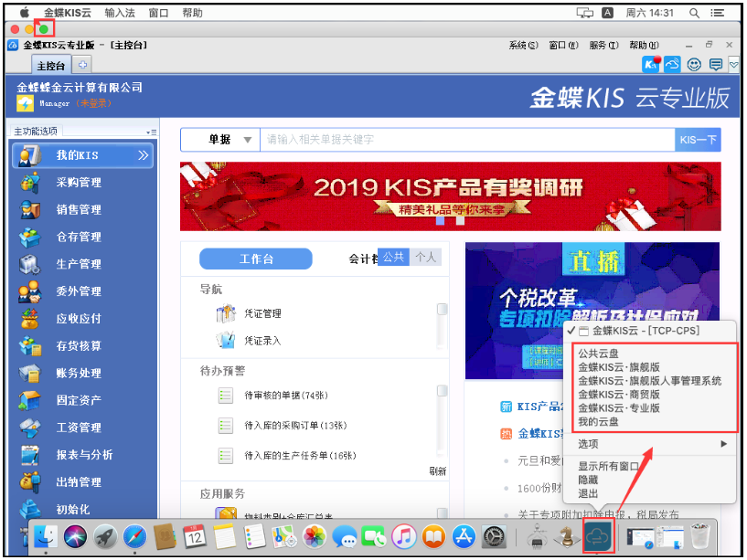
Task: Select 退出 in dock menu
Action: coord(588,493)
